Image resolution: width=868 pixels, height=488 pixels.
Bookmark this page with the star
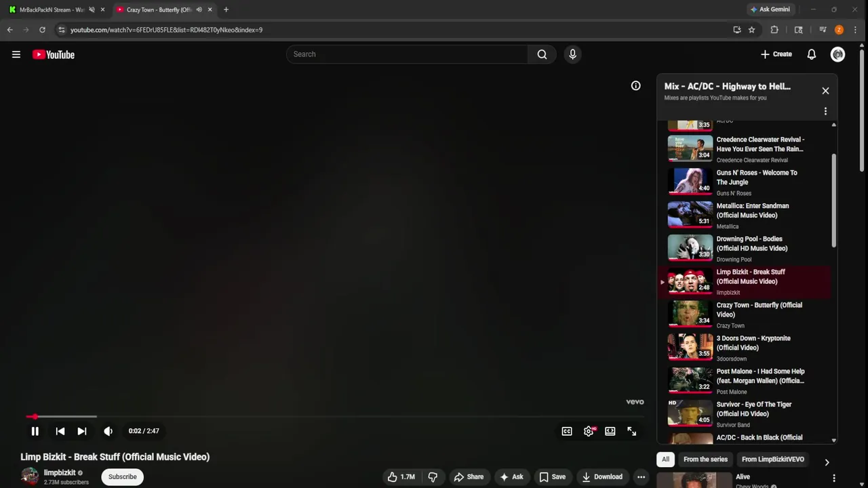(751, 30)
